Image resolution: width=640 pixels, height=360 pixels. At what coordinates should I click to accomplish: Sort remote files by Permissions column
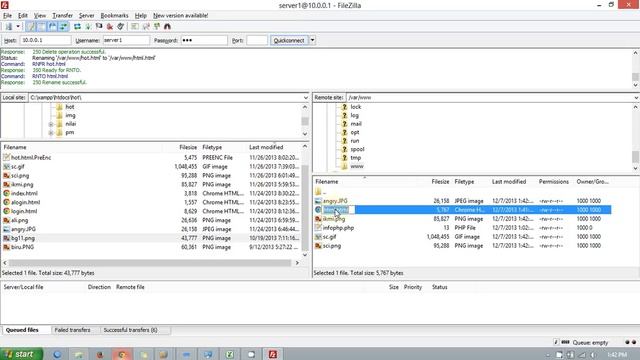pyautogui.click(x=554, y=182)
